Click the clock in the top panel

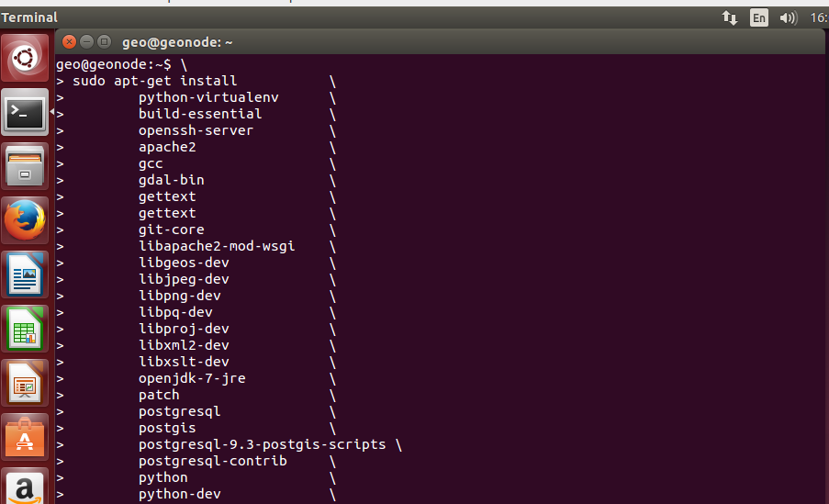[819, 18]
